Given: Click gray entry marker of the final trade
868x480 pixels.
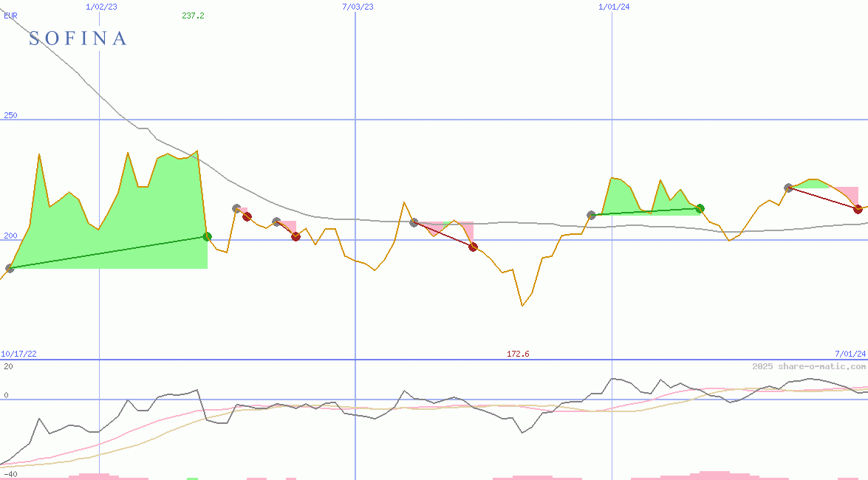Looking at the screenshot, I should click(x=788, y=188).
